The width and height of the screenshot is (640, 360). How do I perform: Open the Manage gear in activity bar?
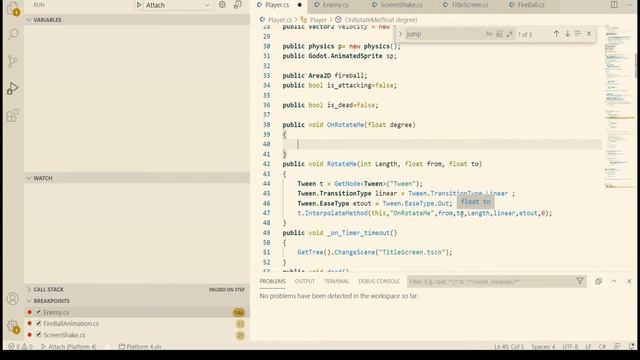point(13,326)
